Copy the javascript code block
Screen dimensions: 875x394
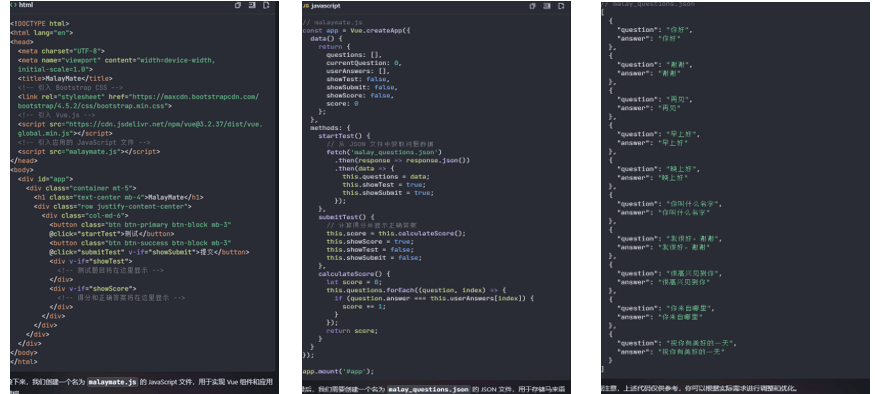(x=532, y=6)
